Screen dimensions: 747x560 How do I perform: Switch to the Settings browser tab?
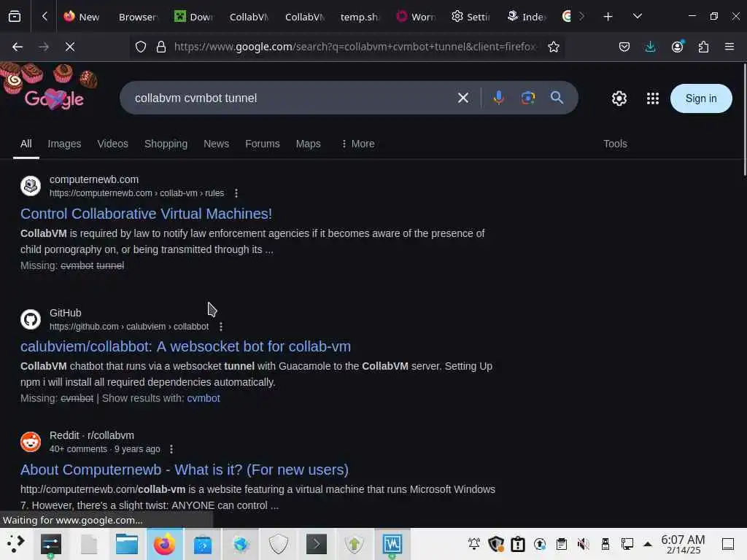pyautogui.click(x=471, y=17)
